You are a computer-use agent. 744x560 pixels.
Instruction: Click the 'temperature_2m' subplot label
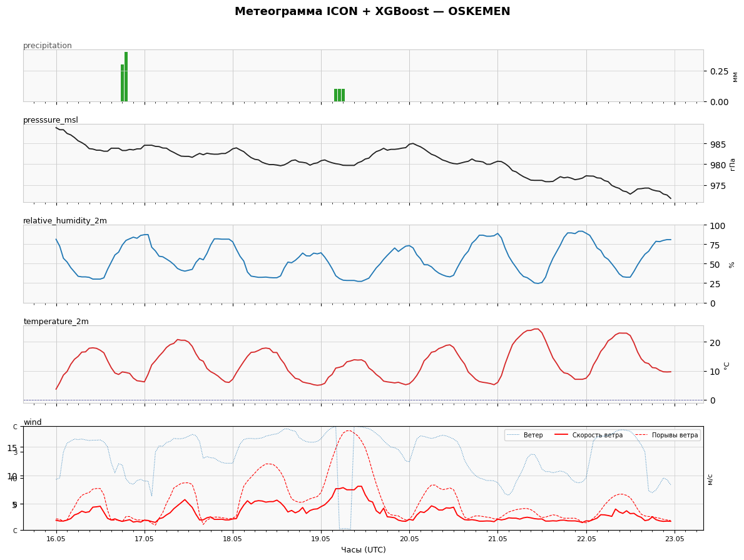(56, 321)
